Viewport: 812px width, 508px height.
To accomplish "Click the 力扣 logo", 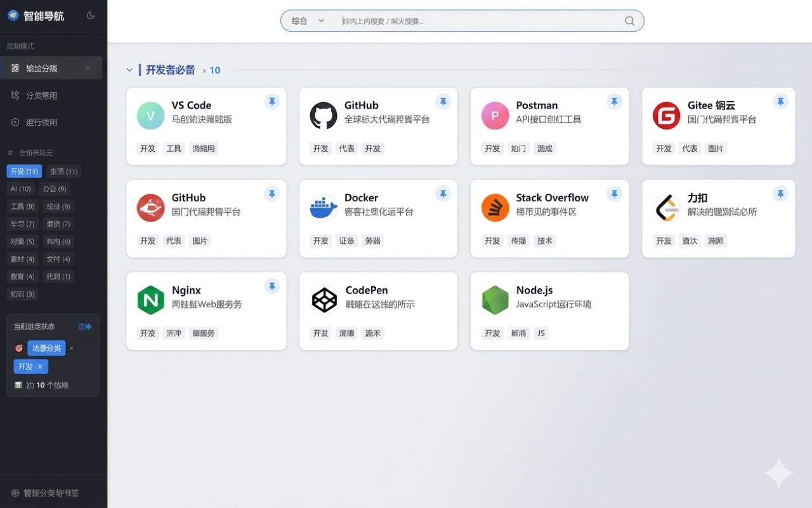I will 666,208.
